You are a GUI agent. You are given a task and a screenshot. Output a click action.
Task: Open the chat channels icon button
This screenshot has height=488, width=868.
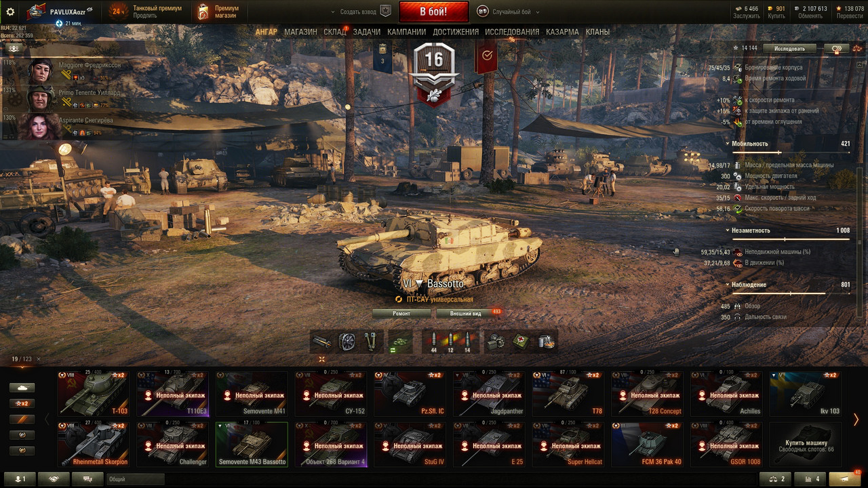coord(87,479)
